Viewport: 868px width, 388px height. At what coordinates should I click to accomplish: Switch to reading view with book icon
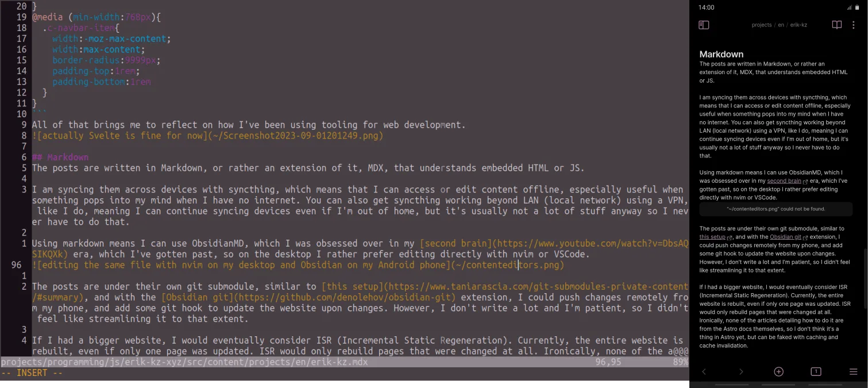[x=836, y=25]
